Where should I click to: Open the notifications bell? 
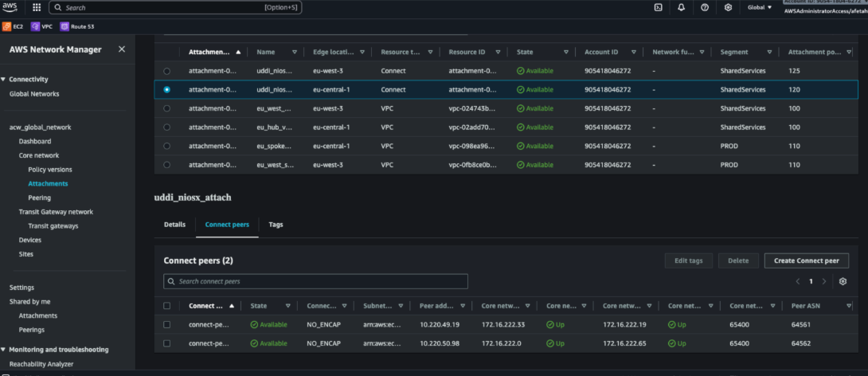pos(682,8)
